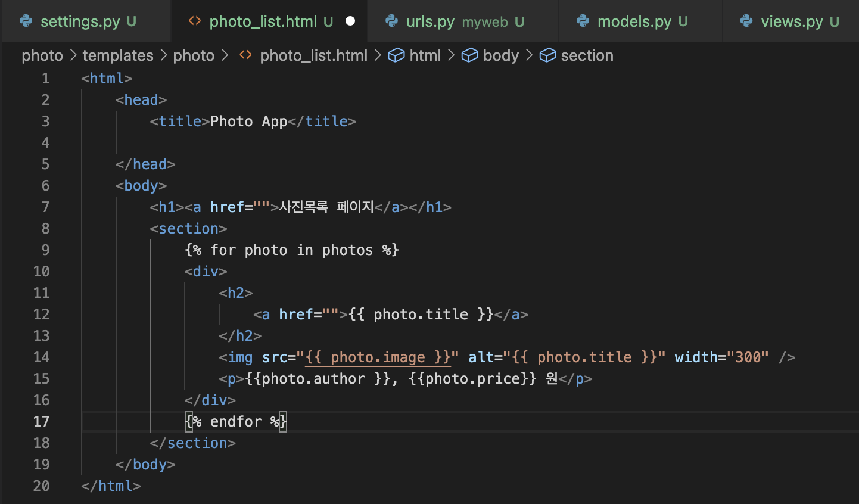
Task: Click the breadcrumb chevron after 'templates'
Action: (164, 55)
